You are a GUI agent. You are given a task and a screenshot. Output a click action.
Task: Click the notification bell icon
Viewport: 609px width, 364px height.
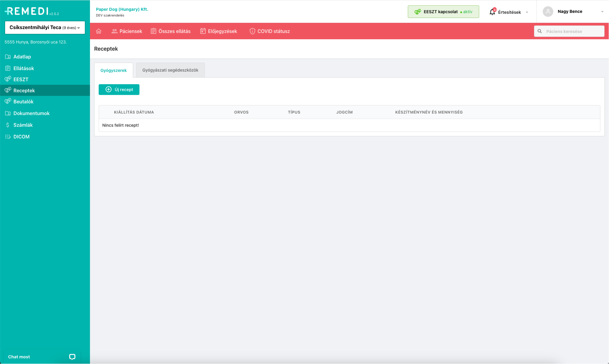tap(492, 12)
